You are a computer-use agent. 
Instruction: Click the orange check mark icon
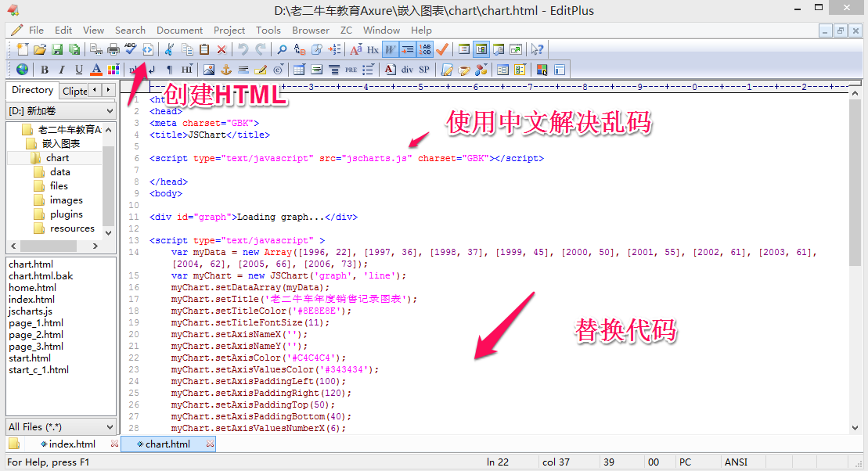pos(441,50)
